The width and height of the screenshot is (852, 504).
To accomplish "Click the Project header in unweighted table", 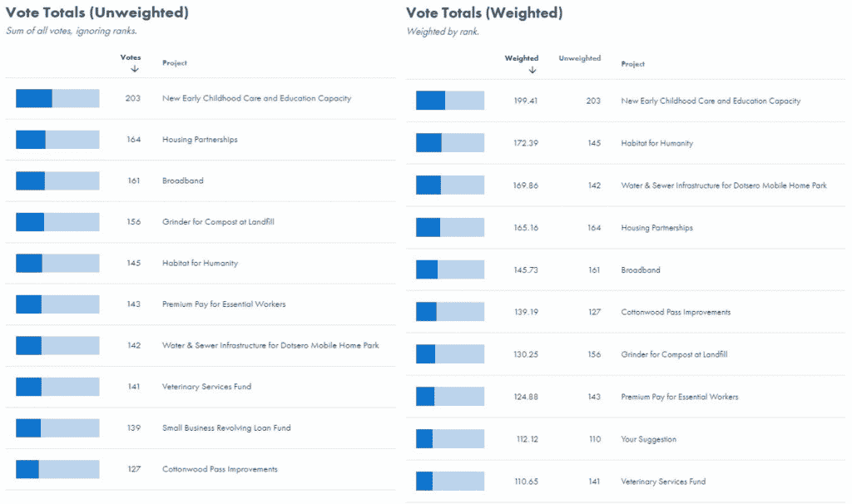I will [175, 63].
